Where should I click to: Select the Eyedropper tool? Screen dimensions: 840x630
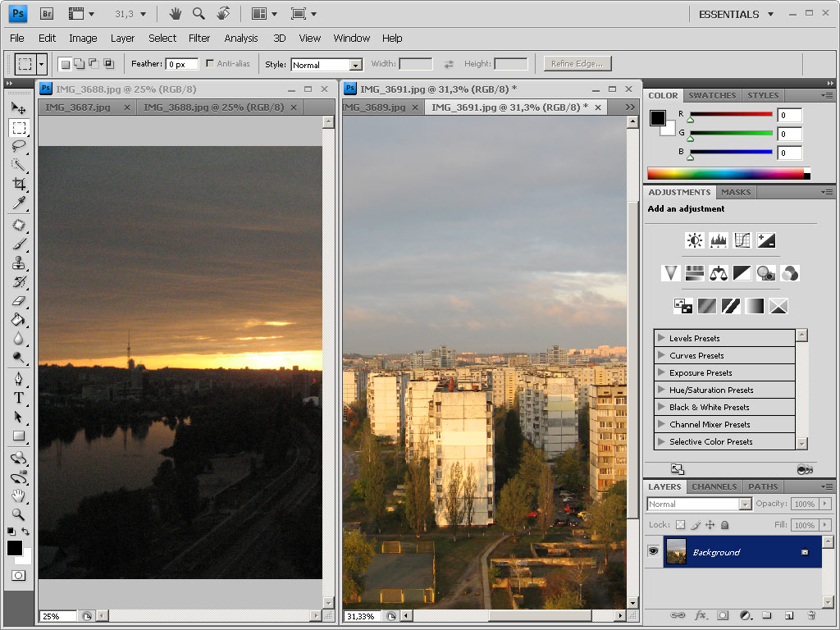point(18,203)
